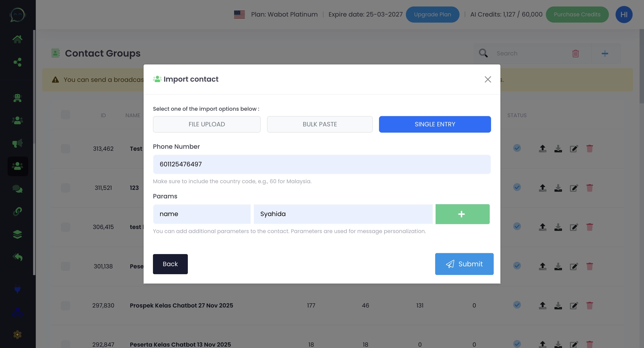Click the upload icon on the 313,462 row
Image resolution: width=644 pixels, height=348 pixels.
542,148
